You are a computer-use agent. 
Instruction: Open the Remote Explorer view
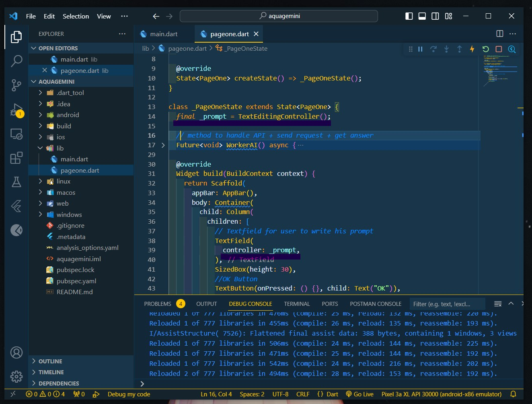pyautogui.click(x=16, y=134)
